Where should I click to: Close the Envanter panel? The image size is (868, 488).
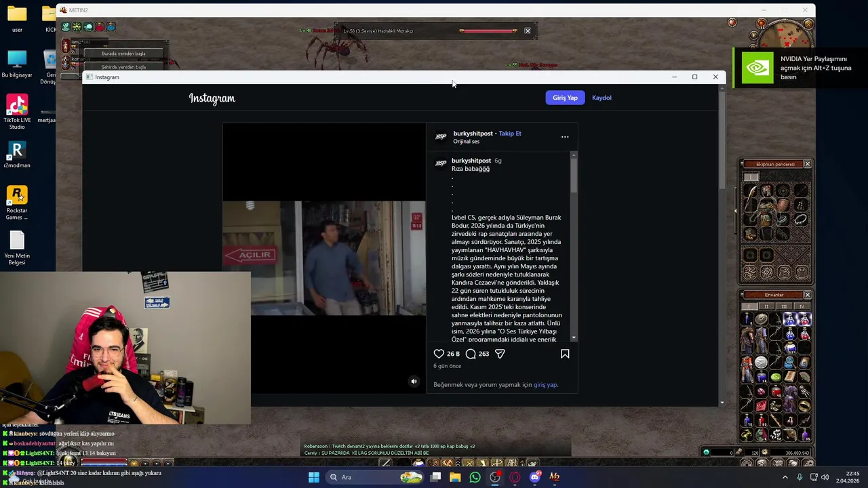click(x=807, y=295)
